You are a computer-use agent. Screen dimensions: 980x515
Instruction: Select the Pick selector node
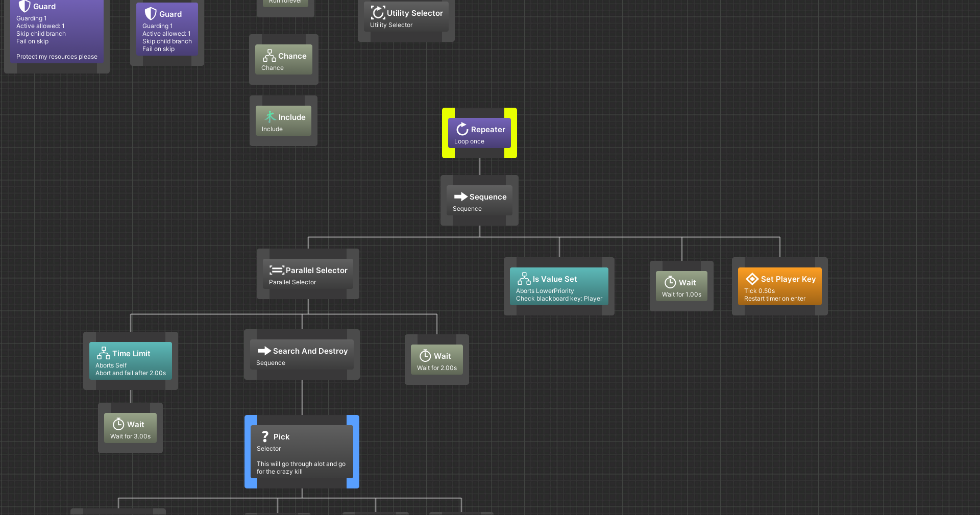coord(302,452)
